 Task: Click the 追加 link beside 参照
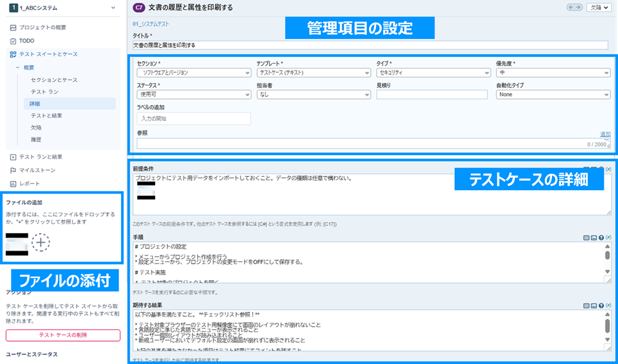[x=606, y=134]
